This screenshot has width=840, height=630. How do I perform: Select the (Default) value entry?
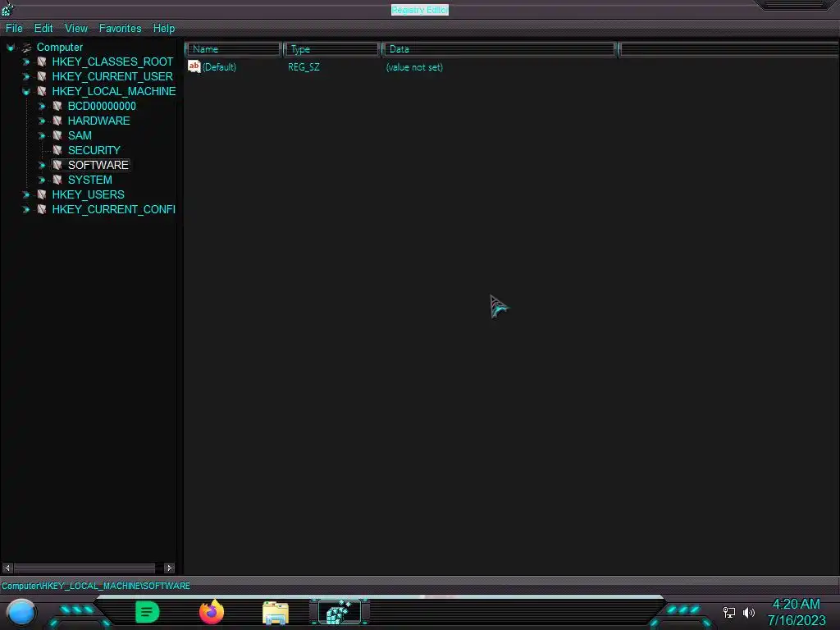(219, 67)
